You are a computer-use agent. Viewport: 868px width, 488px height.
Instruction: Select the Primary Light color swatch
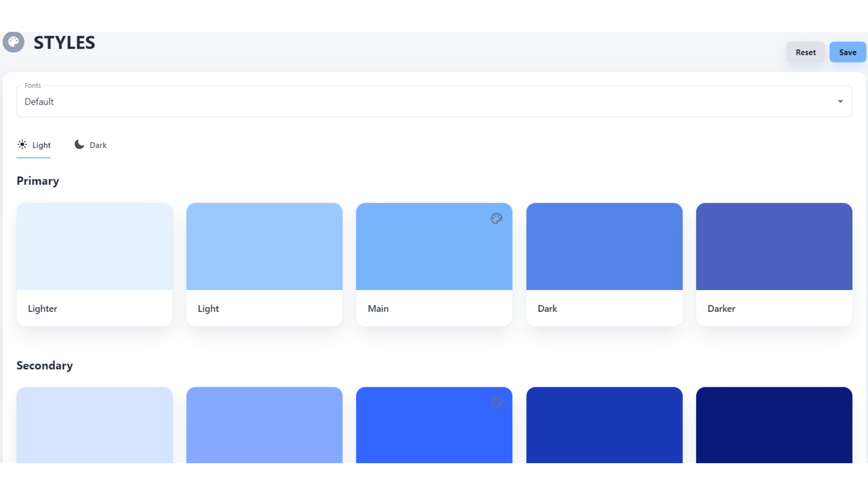(x=264, y=247)
